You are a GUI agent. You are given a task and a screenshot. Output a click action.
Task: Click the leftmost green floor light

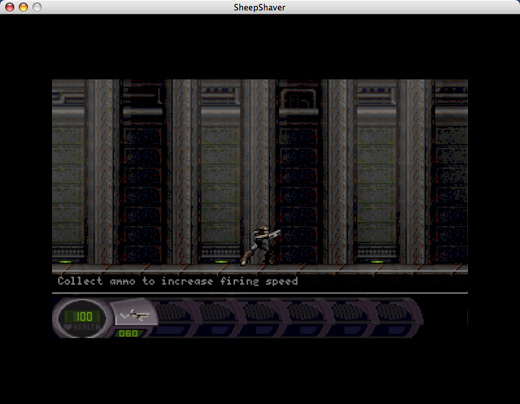65,262
